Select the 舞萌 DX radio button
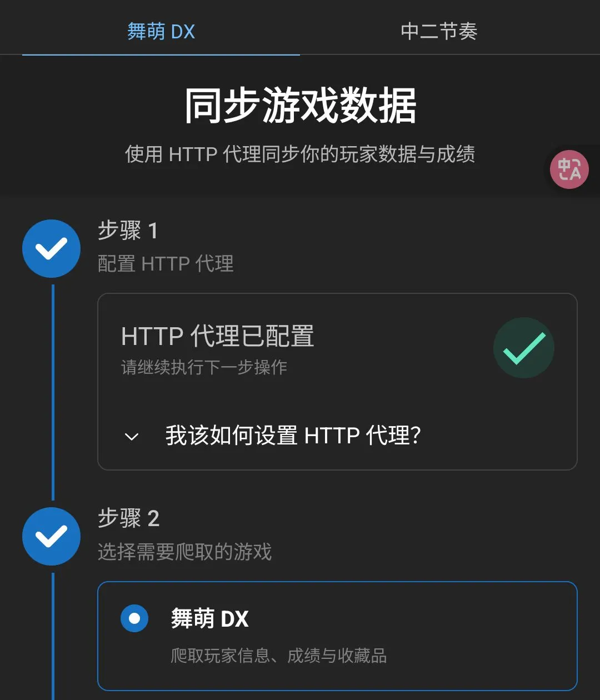 click(x=134, y=618)
